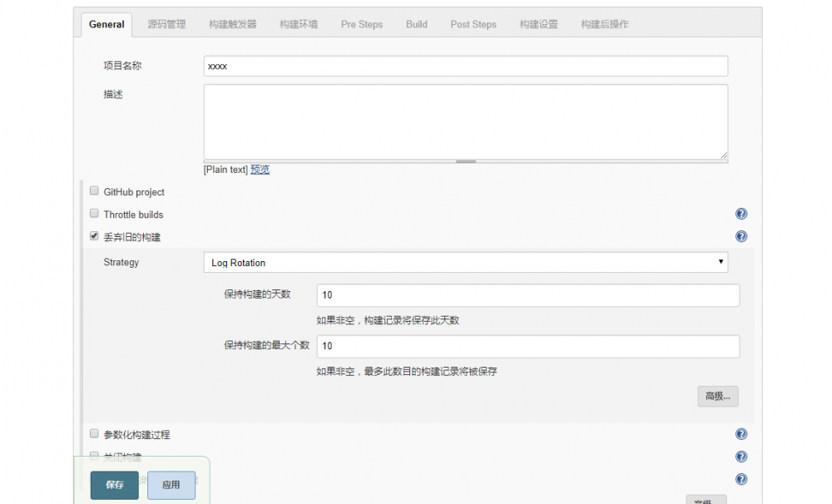Screen dimensions: 832x504
Task: Switch to the 构建设置 tab
Action: pyautogui.click(x=540, y=24)
